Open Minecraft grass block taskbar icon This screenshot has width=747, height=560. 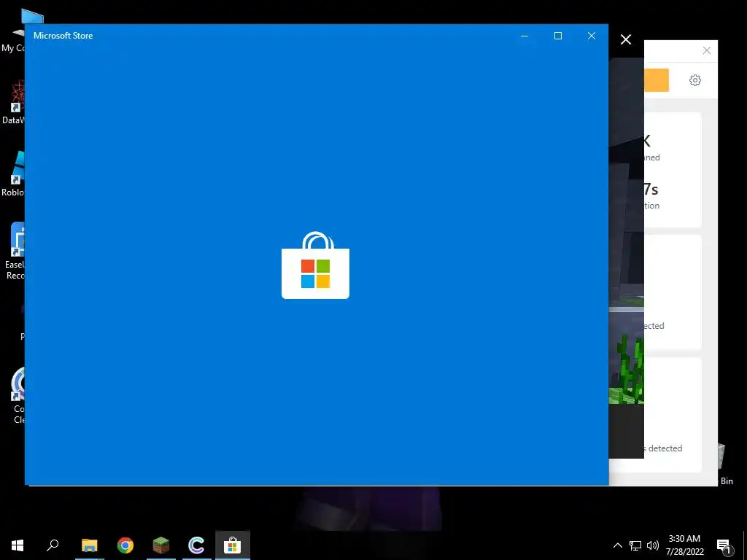click(x=161, y=545)
